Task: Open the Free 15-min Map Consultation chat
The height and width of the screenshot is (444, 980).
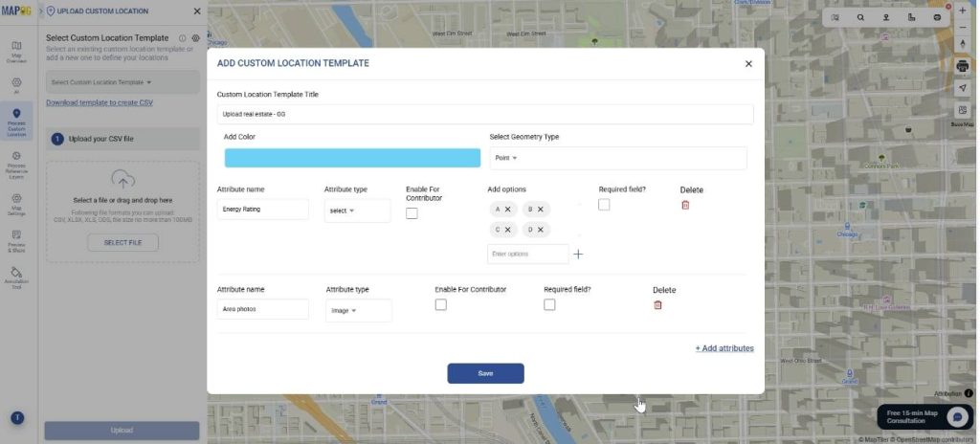Action: coord(924,417)
